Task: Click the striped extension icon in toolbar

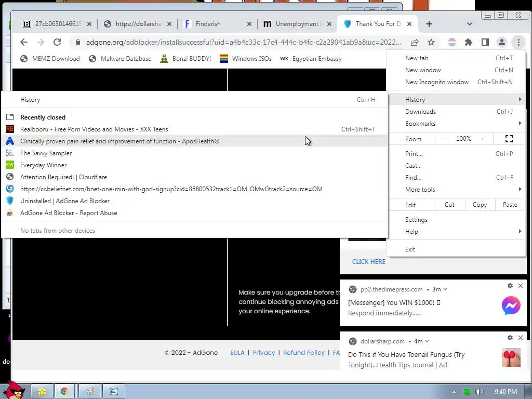Action: (452, 43)
